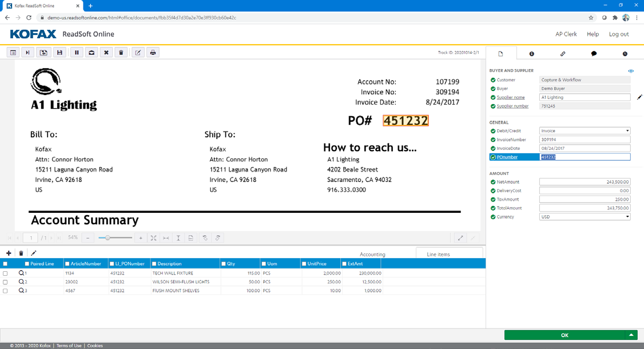Skip to the next document

coord(27,53)
